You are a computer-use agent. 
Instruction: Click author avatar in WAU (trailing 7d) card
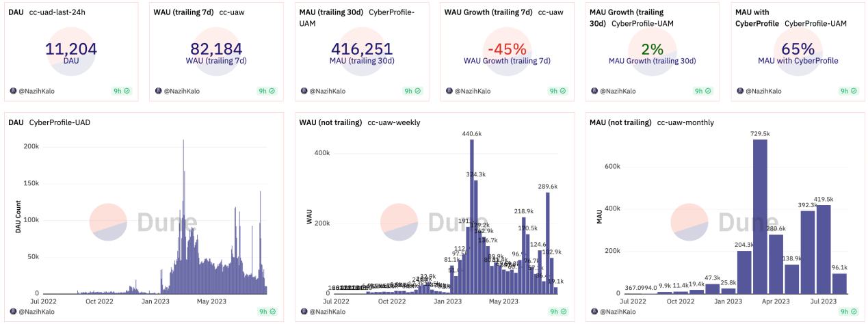coord(158,91)
